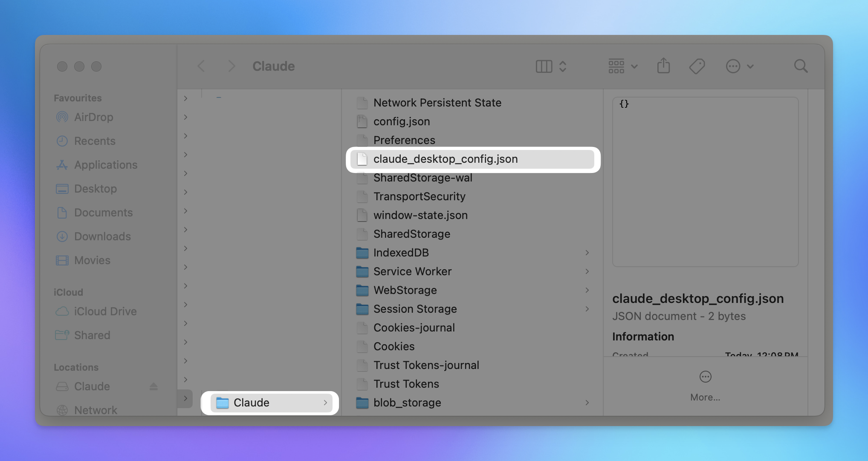Select the window-state.json file
This screenshot has height=461, width=868.
point(472,215)
